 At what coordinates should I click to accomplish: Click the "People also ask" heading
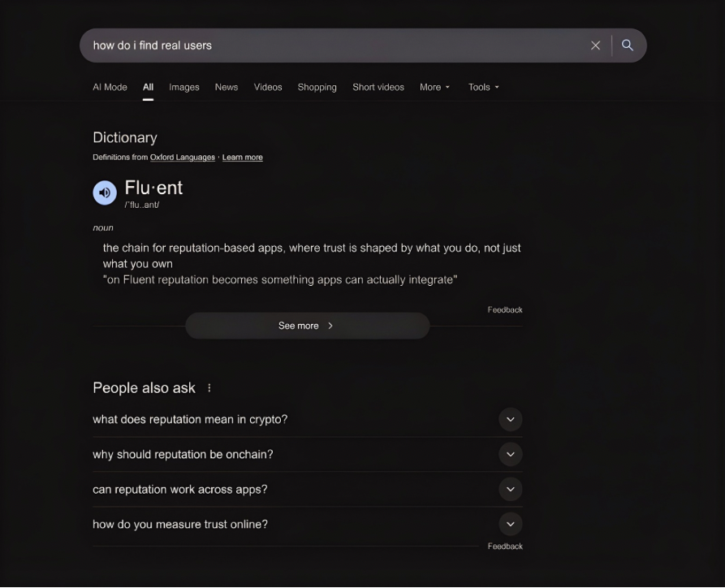coord(145,387)
